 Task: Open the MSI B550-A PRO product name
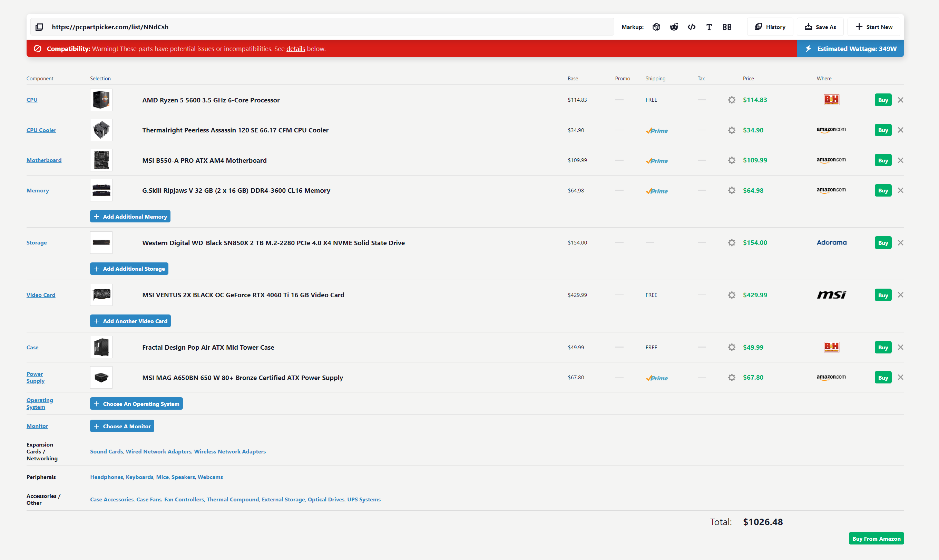pos(204,160)
